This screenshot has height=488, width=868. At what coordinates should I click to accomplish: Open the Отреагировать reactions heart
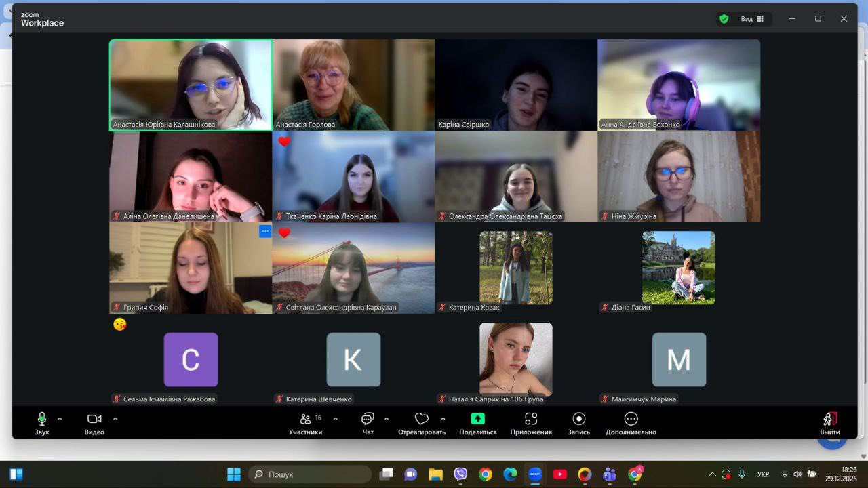[x=422, y=424]
